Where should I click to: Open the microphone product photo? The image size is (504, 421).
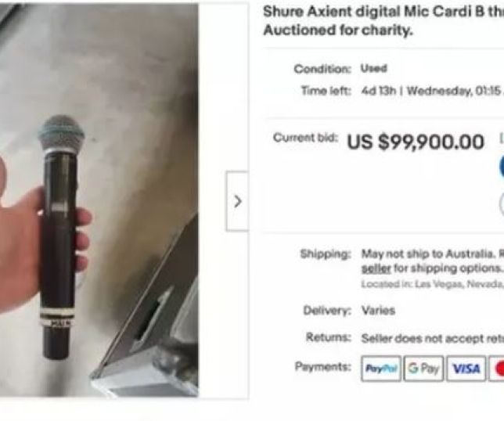[x=99, y=200]
